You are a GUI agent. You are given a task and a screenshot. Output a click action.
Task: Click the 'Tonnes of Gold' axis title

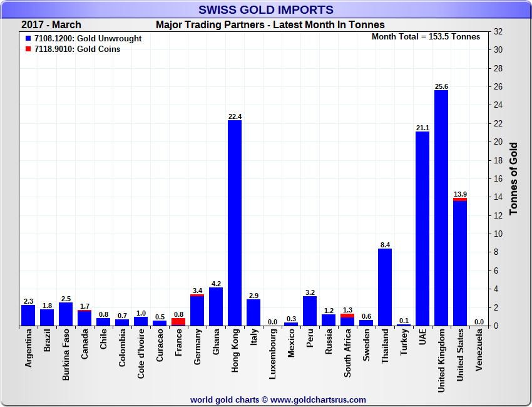[x=513, y=179]
